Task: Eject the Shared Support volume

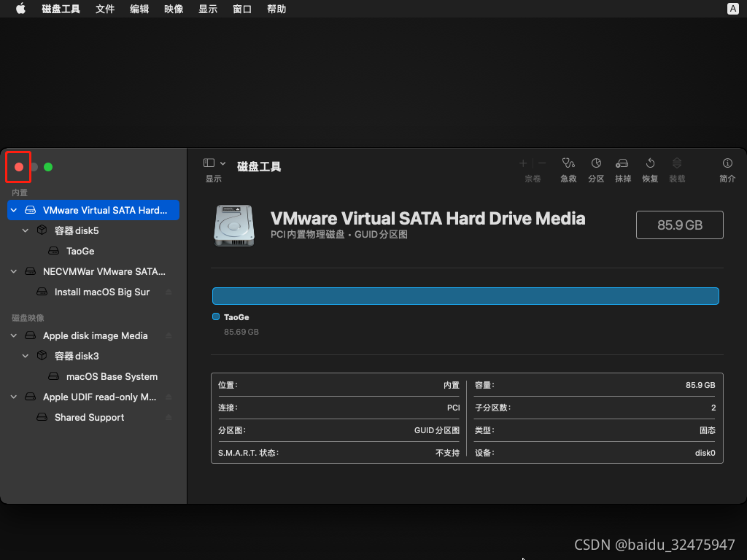Action: pyautogui.click(x=169, y=417)
